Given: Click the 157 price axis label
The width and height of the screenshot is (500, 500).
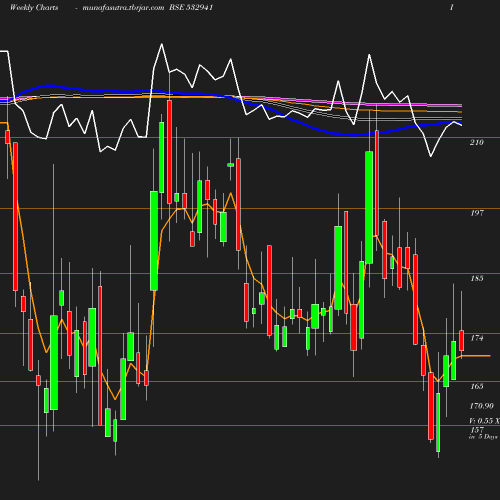Looking at the screenshot, I should click(x=477, y=430).
